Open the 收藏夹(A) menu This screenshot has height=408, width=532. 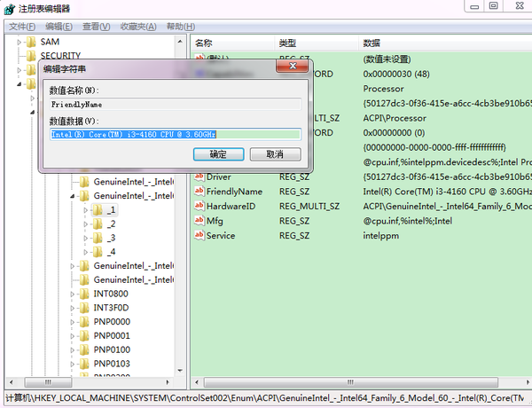tap(138, 27)
